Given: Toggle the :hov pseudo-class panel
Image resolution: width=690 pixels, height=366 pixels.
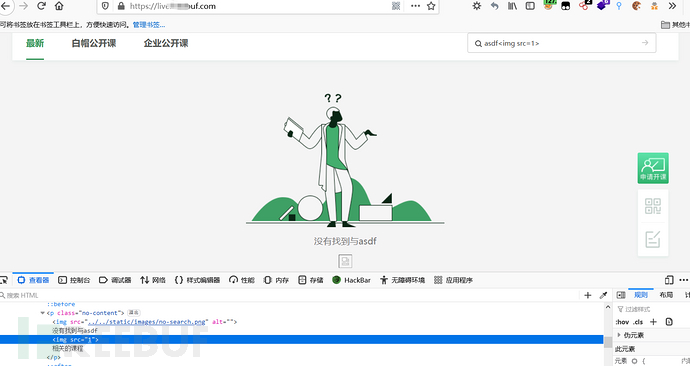Looking at the screenshot, I should [x=622, y=322].
